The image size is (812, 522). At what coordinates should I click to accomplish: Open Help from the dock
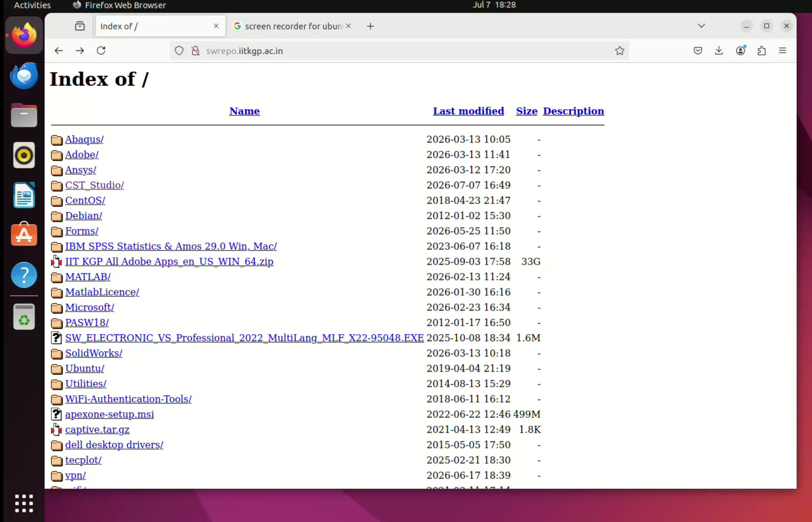pyautogui.click(x=24, y=275)
